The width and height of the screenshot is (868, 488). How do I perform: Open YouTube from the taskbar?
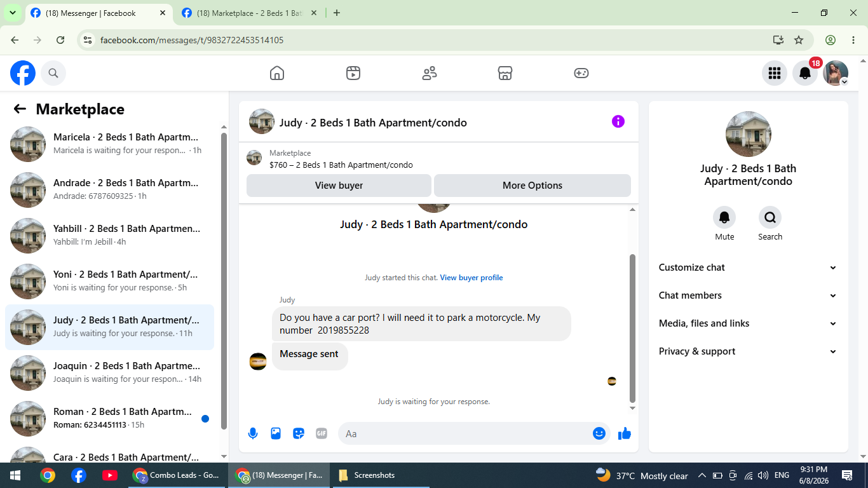pyautogui.click(x=109, y=475)
